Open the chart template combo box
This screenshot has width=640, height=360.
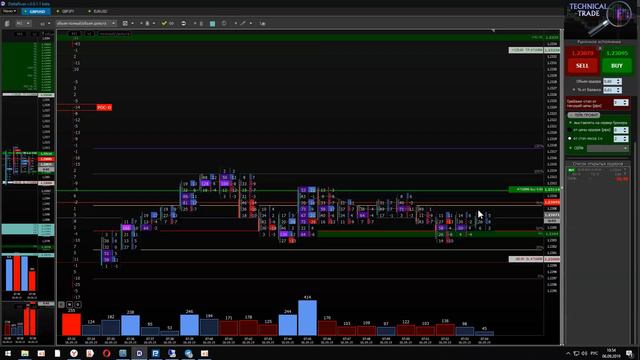click(86, 23)
